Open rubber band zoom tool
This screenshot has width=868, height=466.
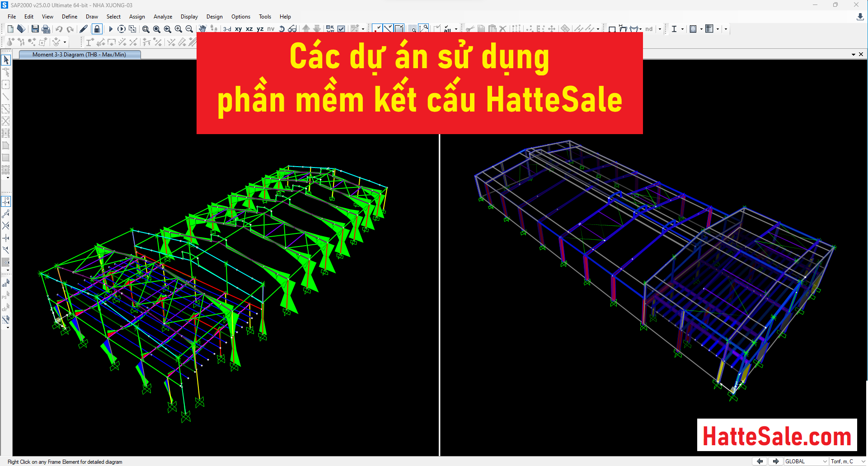145,29
